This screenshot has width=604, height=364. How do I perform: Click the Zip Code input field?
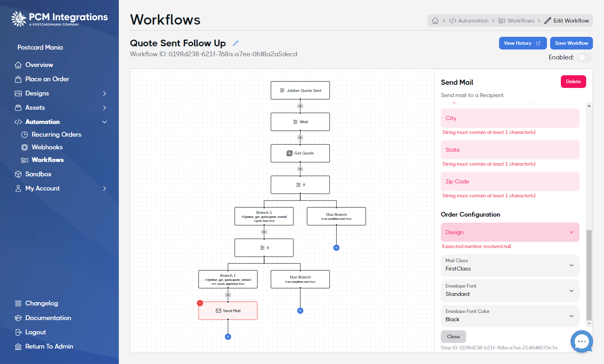(510, 181)
